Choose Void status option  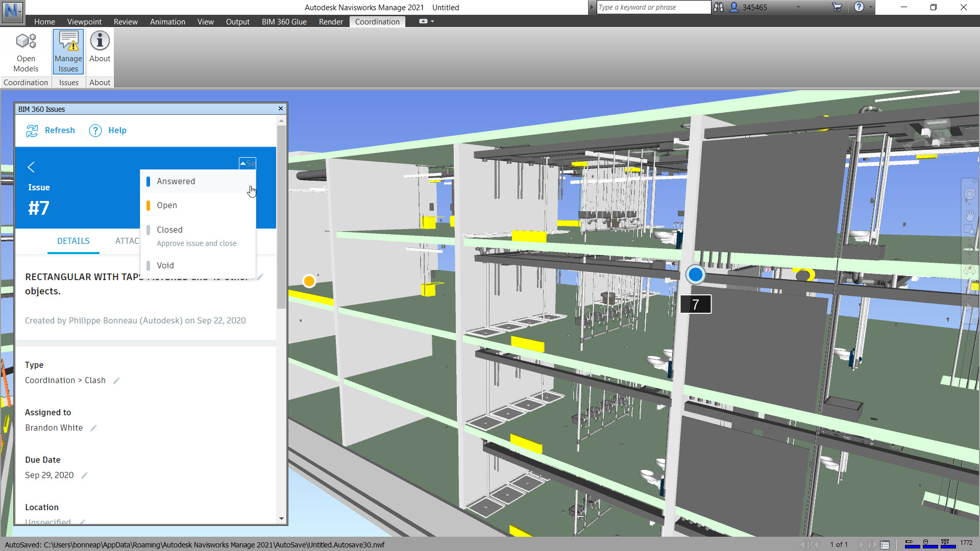tap(165, 265)
